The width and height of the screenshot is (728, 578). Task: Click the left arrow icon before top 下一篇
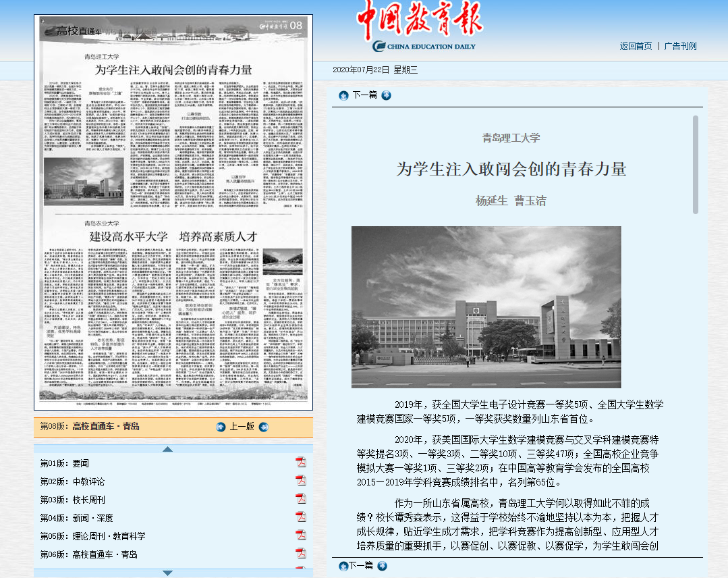(343, 95)
